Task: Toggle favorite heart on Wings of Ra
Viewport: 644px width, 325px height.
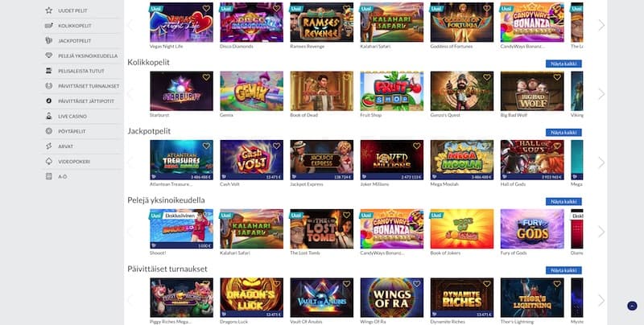Action: [x=416, y=284]
